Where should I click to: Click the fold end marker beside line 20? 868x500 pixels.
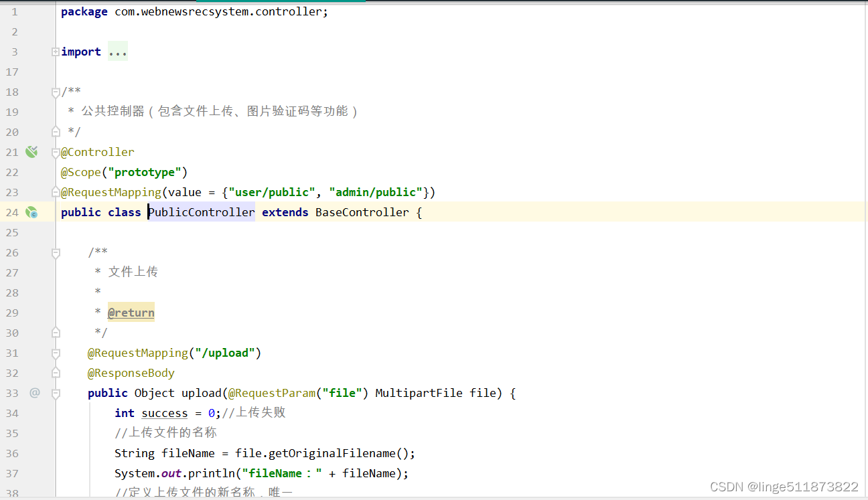coord(56,131)
